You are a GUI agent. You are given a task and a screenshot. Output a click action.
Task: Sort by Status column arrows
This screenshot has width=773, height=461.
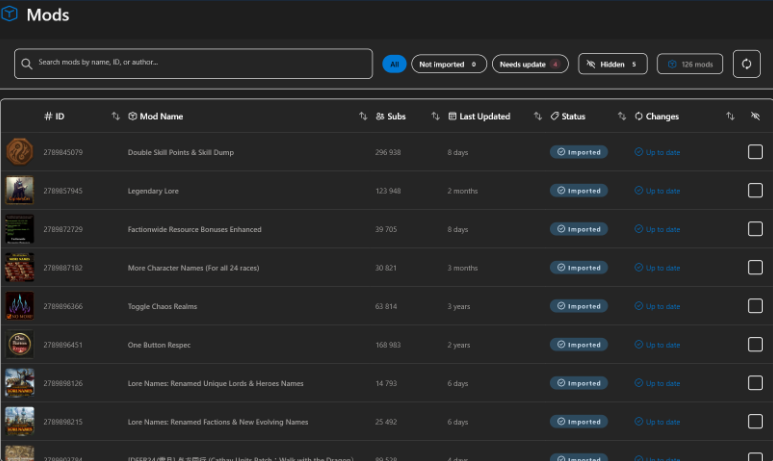click(622, 116)
